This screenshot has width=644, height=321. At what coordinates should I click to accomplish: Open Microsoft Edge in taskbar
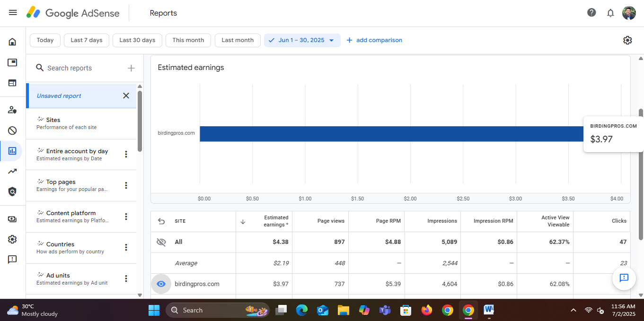click(x=301, y=310)
